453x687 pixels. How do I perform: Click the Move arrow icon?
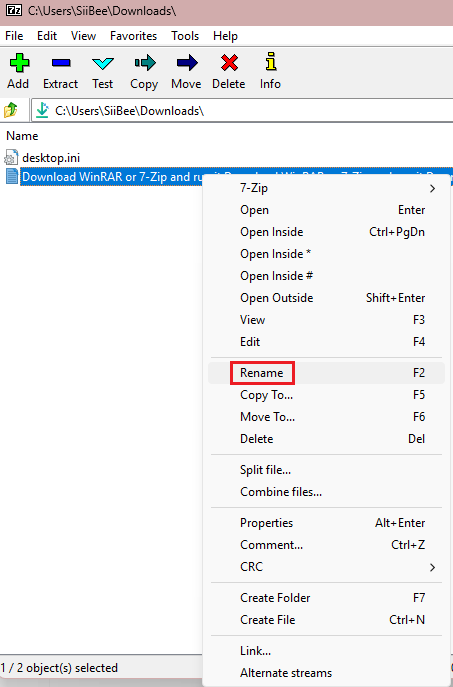coord(187,63)
